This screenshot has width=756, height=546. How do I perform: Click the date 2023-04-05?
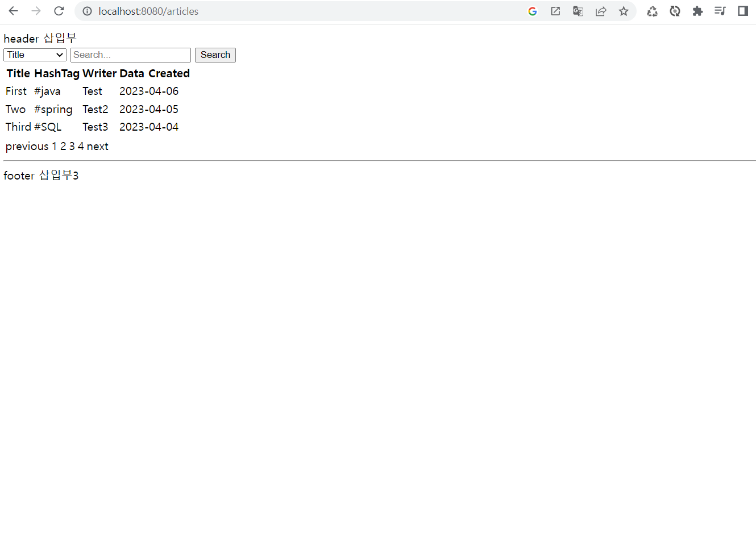point(149,109)
